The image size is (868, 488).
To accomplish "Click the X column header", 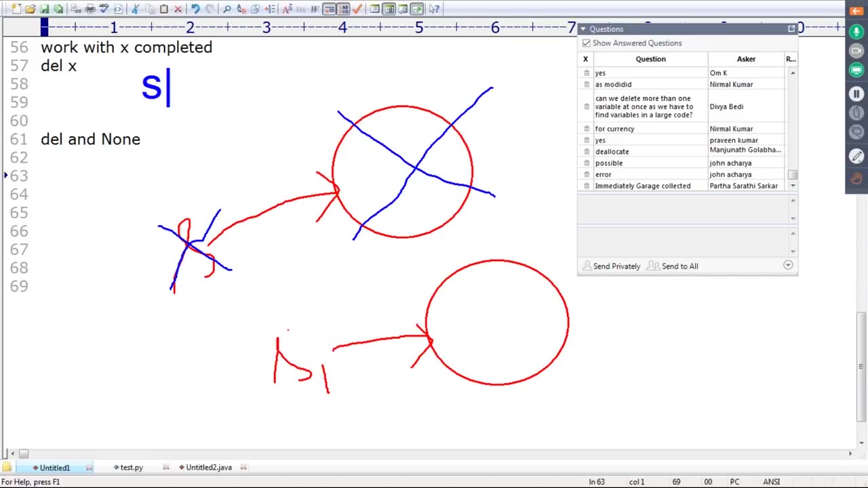I will [586, 59].
